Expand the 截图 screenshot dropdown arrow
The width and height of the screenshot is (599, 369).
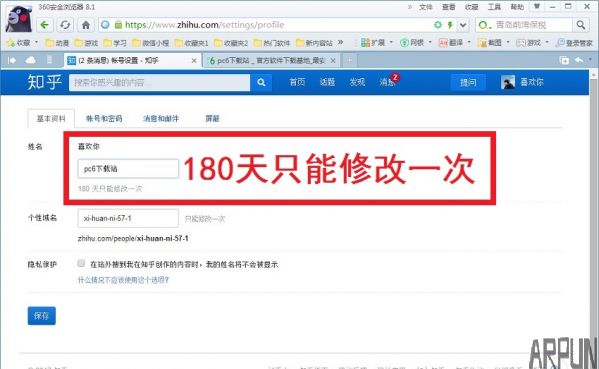508,42
